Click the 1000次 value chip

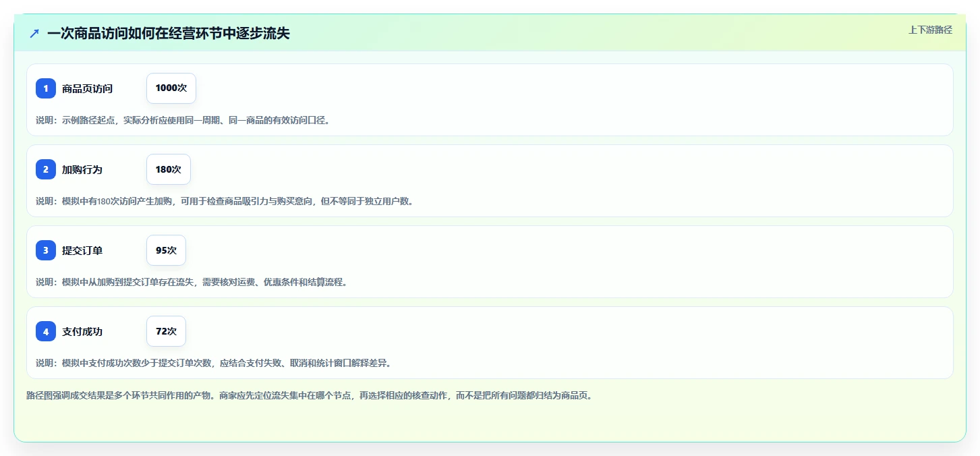[x=171, y=88]
